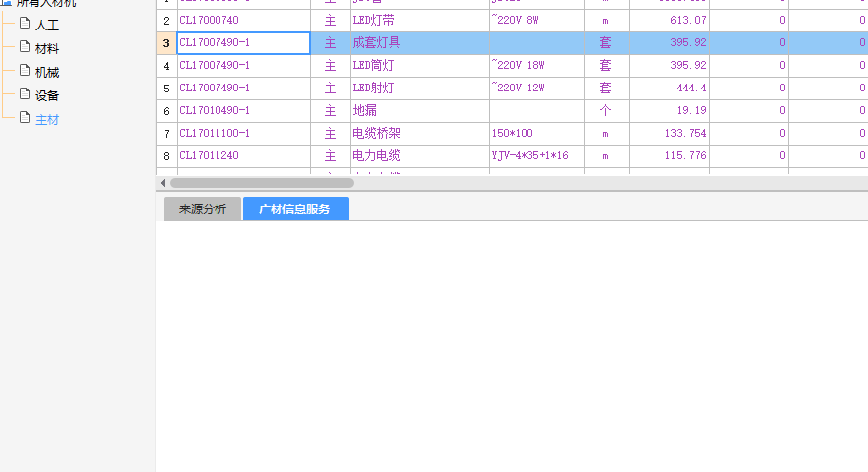Click the 电缆桥架 name cell
The height and width of the screenshot is (472, 868).
(419, 134)
